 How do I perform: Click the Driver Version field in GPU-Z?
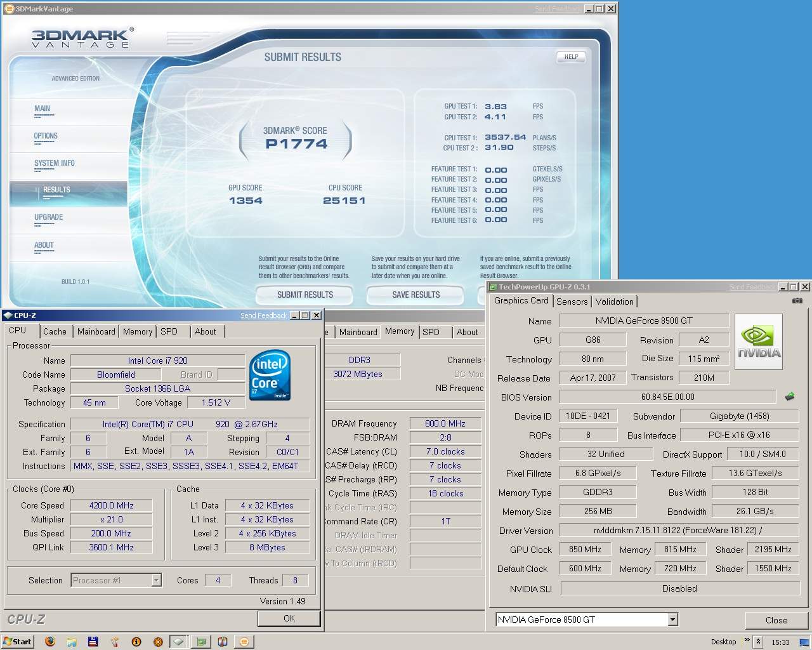tap(679, 531)
